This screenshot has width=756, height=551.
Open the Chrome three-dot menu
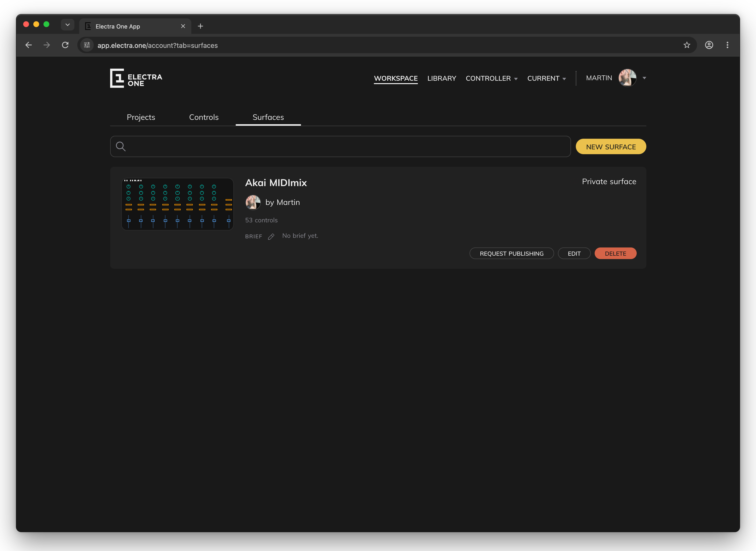tap(727, 45)
